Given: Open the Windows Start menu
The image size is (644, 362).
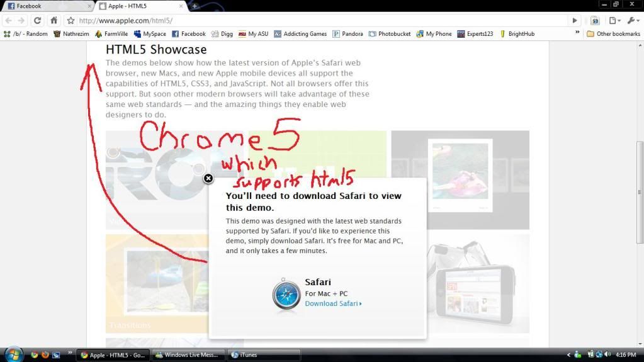Looking at the screenshot, I should pyautogui.click(x=12, y=354).
